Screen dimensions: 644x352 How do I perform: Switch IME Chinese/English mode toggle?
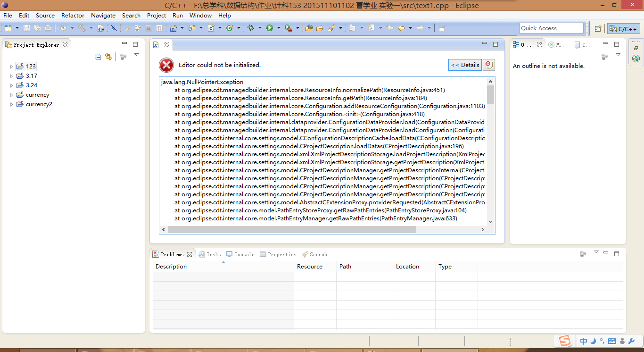point(584,341)
